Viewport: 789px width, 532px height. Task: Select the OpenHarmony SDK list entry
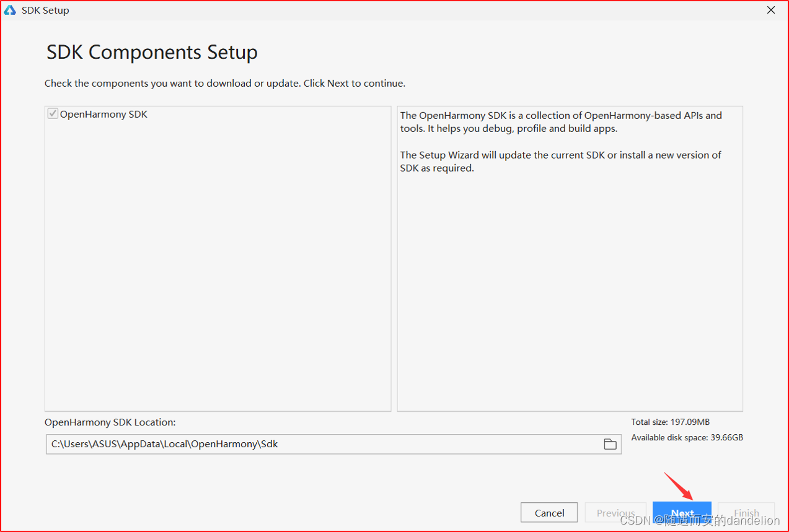pos(104,114)
